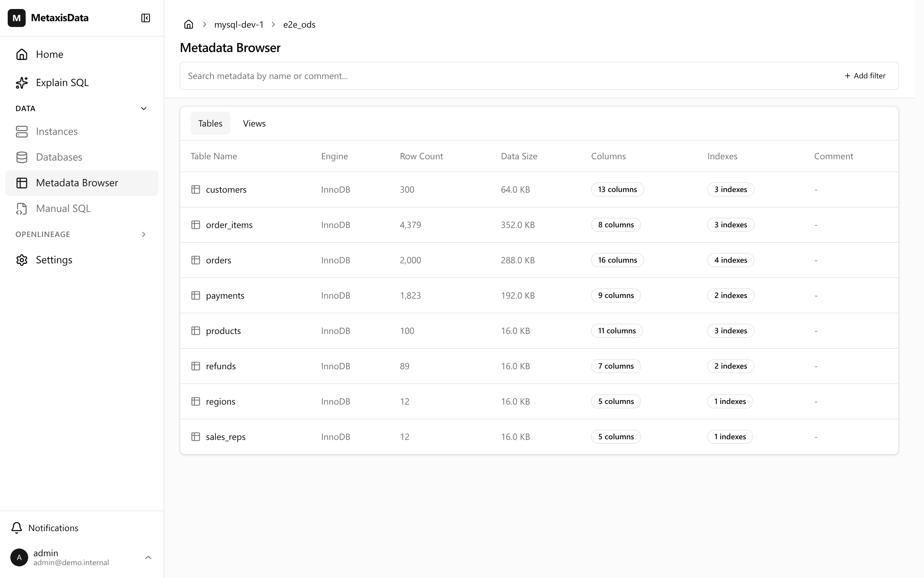The width and height of the screenshot is (924, 578).
Task: Select the Tables tab
Action: click(210, 124)
